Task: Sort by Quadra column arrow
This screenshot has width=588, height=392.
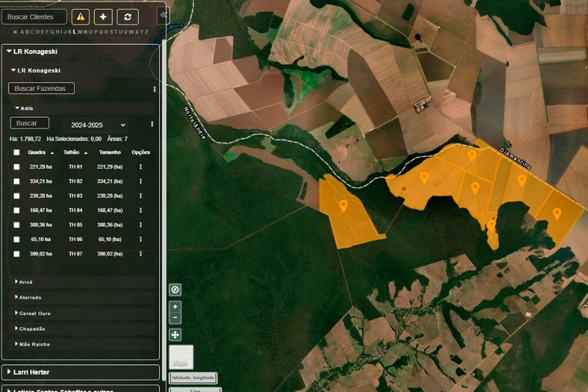Action: (x=52, y=153)
